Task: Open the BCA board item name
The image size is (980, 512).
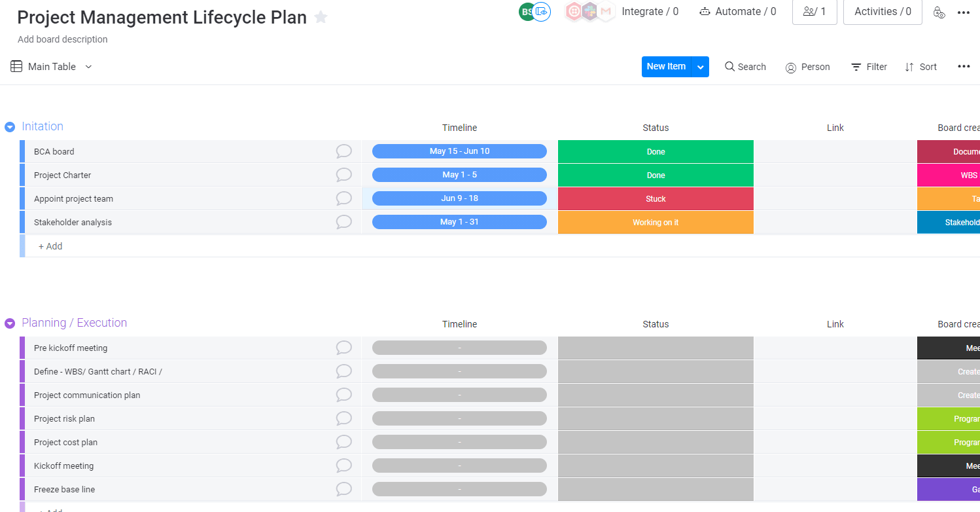Action: 54,151
